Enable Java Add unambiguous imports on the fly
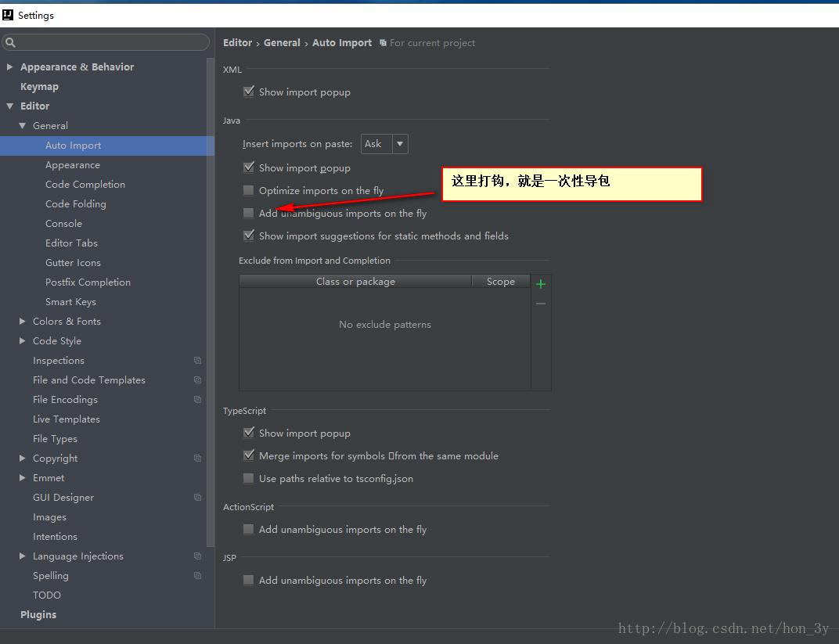 pyautogui.click(x=248, y=213)
